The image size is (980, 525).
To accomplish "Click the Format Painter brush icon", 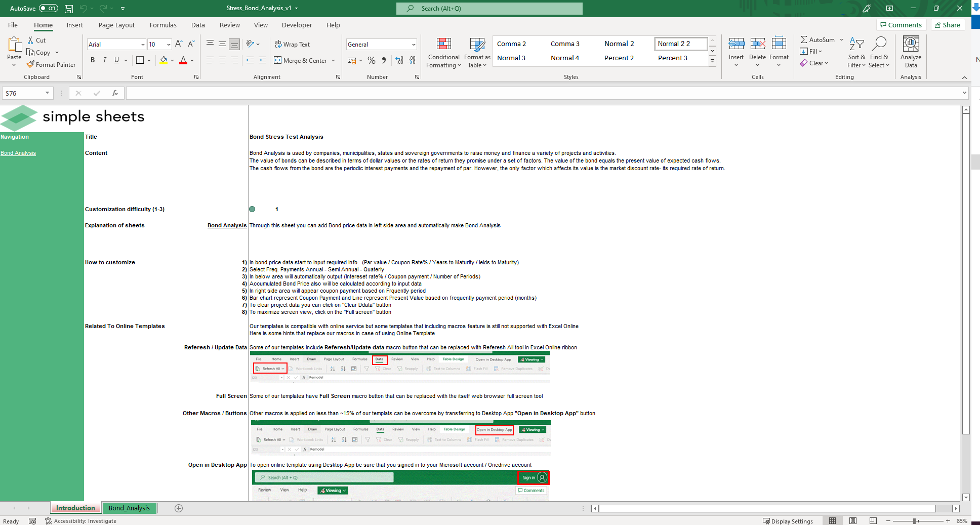I will [30, 65].
